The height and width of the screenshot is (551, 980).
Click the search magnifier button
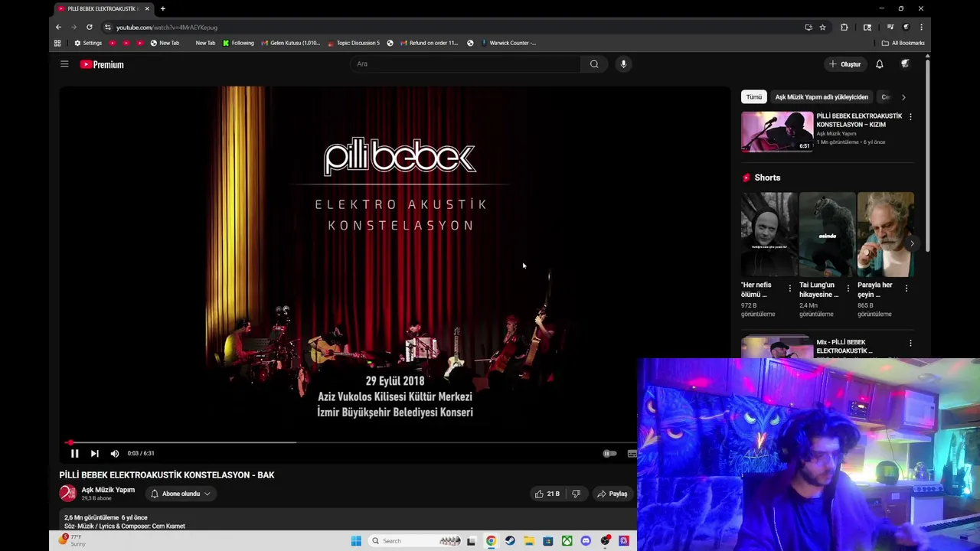pyautogui.click(x=594, y=64)
